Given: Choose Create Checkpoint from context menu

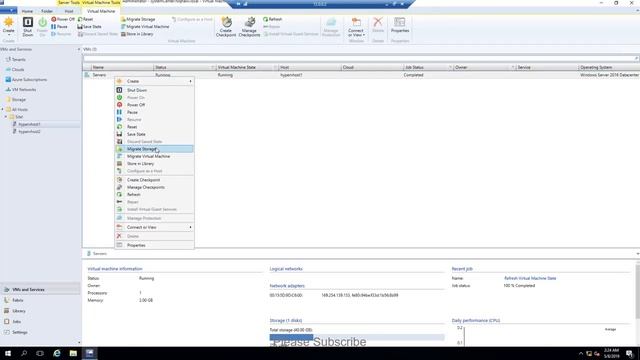Looking at the screenshot, I should pyautogui.click(x=154, y=180).
